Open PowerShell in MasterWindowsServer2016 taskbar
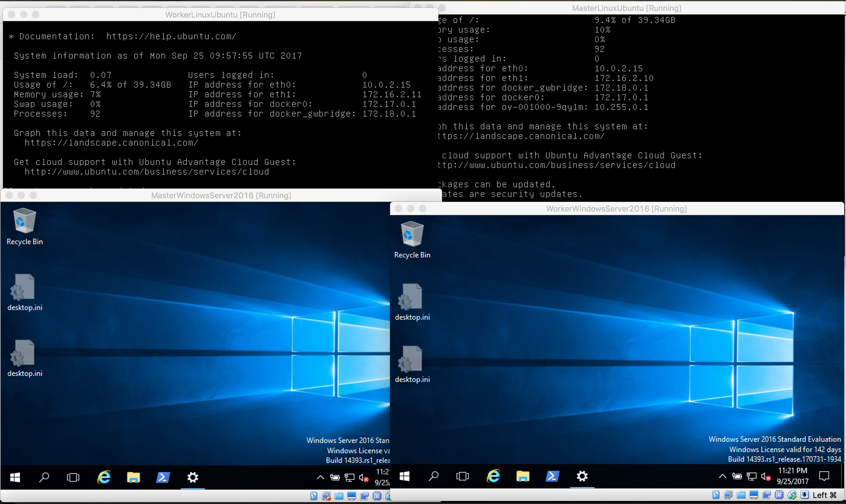This screenshot has height=504, width=846. click(x=163, y=477)
